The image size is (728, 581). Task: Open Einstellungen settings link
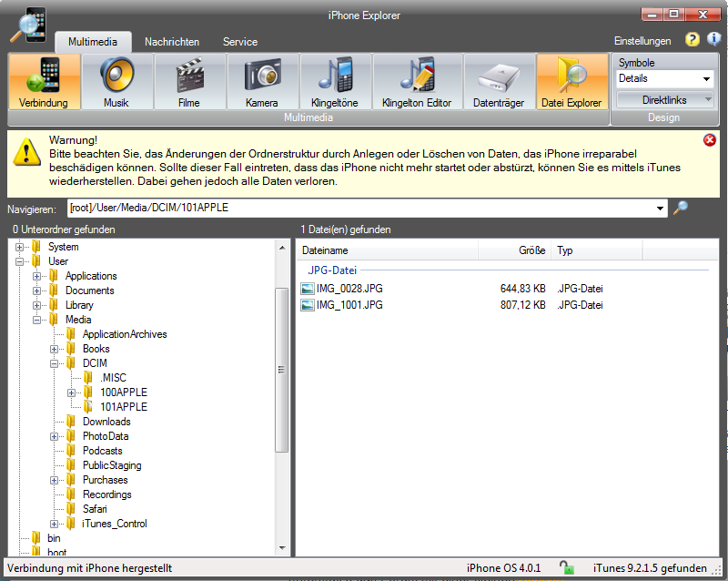pyautogui.click(x=642, y=41)
